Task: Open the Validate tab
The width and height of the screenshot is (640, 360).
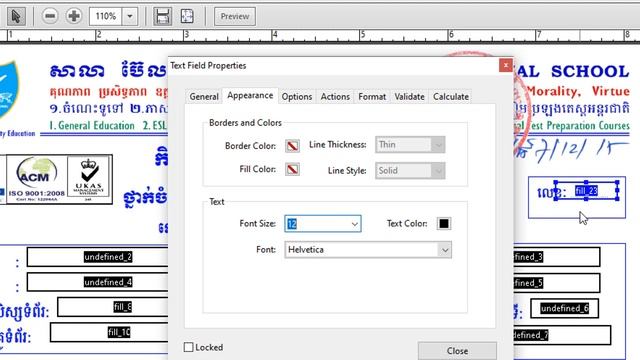Action: pyautogui.click(x=409, y=97)
